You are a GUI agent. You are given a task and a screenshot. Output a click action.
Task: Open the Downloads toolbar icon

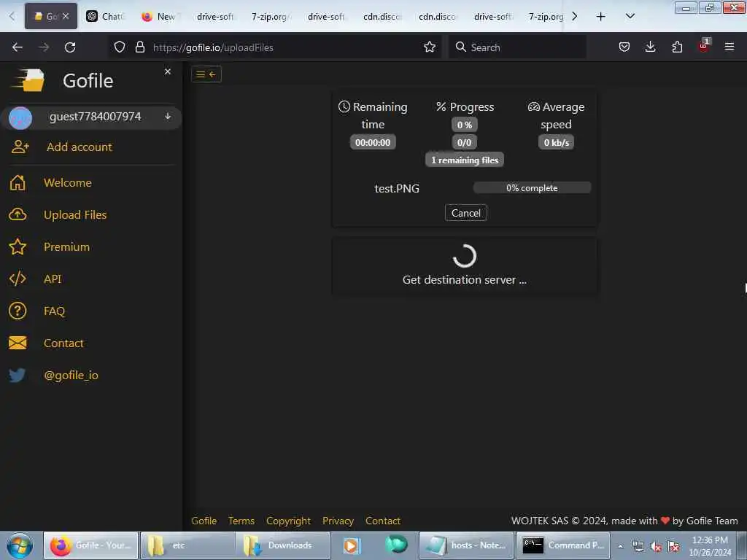[650, 47]
